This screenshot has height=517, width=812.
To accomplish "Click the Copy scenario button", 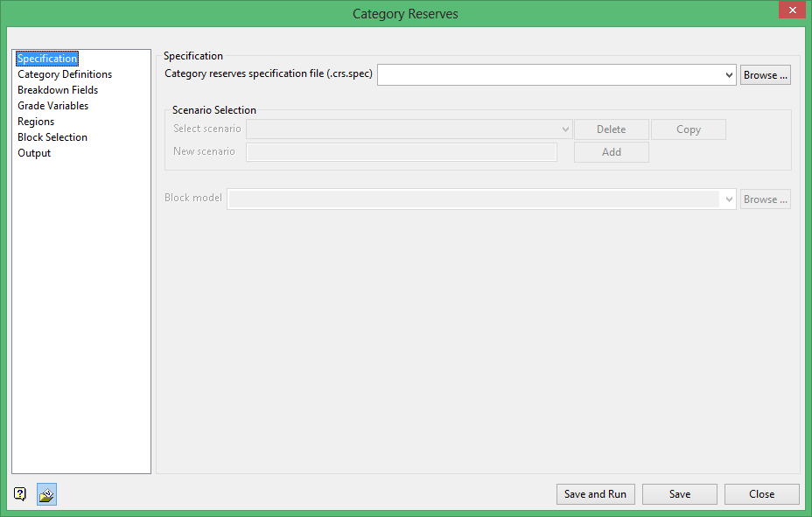I will (x=689, y=129).
